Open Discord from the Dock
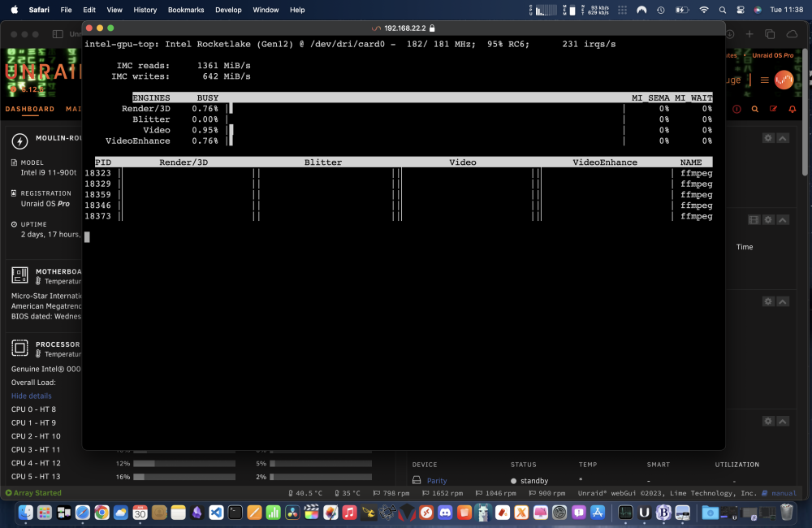 (445, 513)
